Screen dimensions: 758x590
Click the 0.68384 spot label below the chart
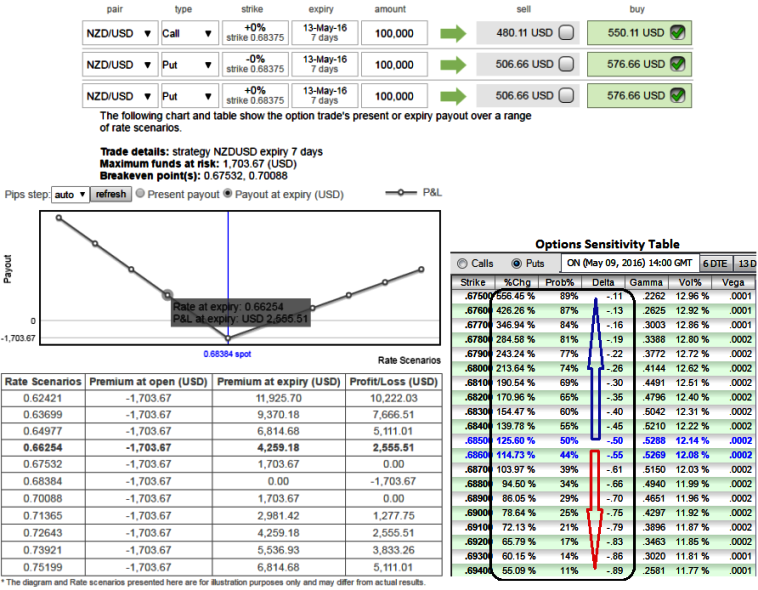[227, 354]
